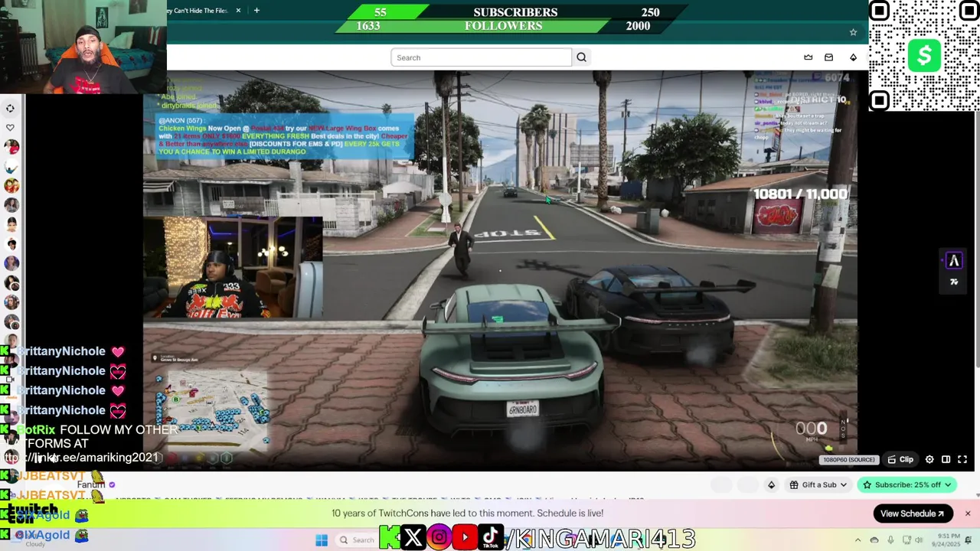
Task: Open the whispers inbox icon
Action: pos(828,57)
